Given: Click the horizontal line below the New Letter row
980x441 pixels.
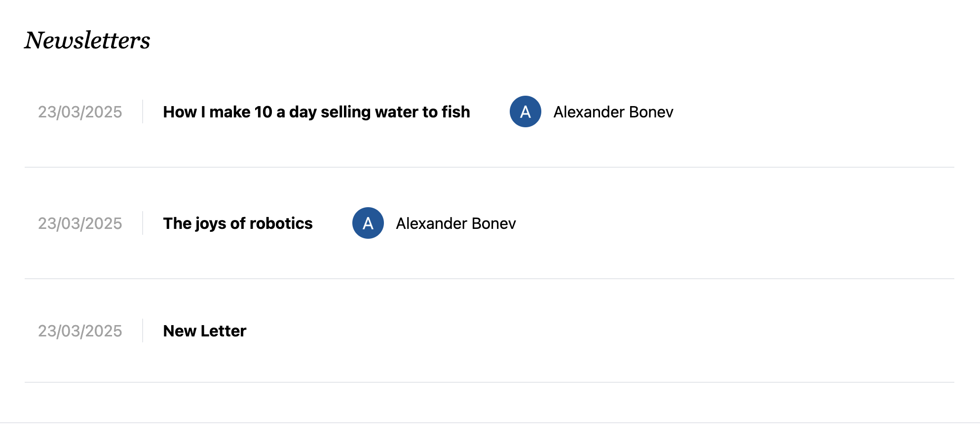Looking at the screenshot, I should [x=489, y=382].
